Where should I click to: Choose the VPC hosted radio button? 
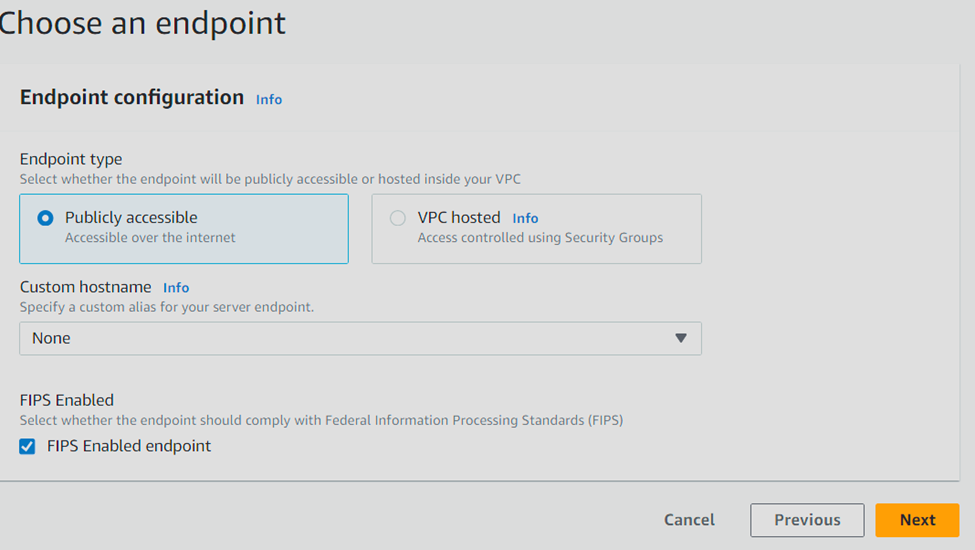(x=398, y=218)
